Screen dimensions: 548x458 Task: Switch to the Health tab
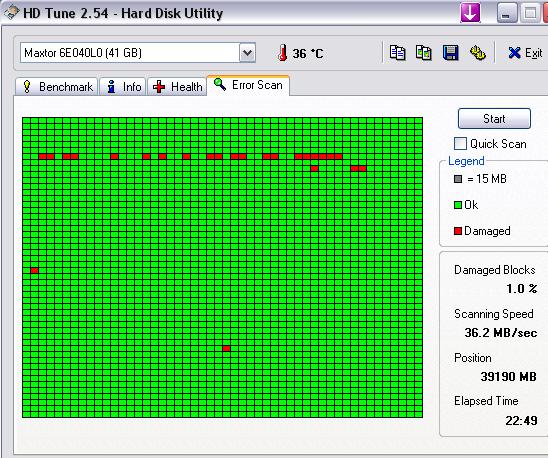coord(177,86)
